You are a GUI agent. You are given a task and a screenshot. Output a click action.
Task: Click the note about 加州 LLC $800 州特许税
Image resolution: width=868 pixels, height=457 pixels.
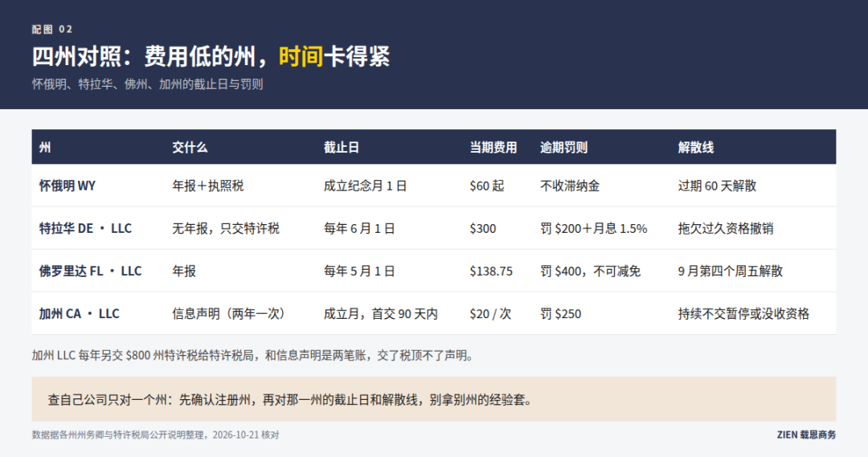coord(253,355)
